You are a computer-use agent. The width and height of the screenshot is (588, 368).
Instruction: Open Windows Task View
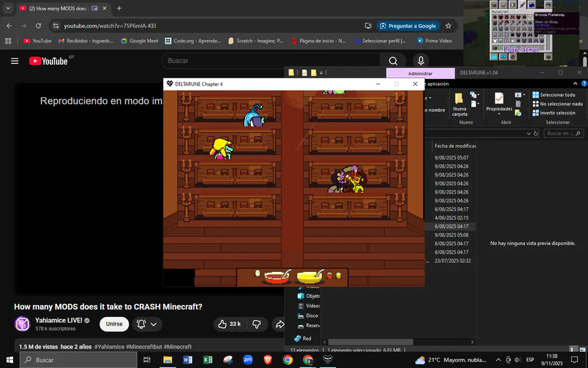coord(147,360)
